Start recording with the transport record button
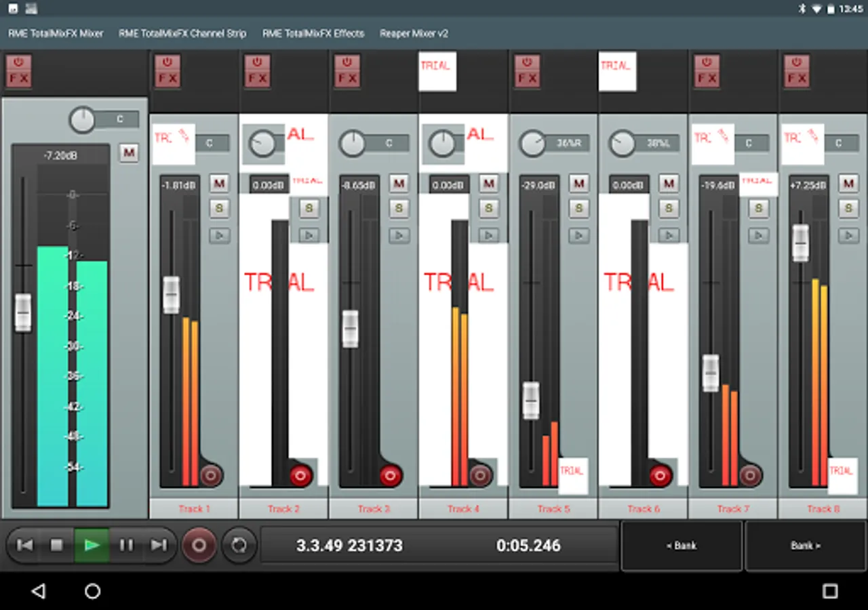This screenshot has height=610, width=868. point(199,545)
